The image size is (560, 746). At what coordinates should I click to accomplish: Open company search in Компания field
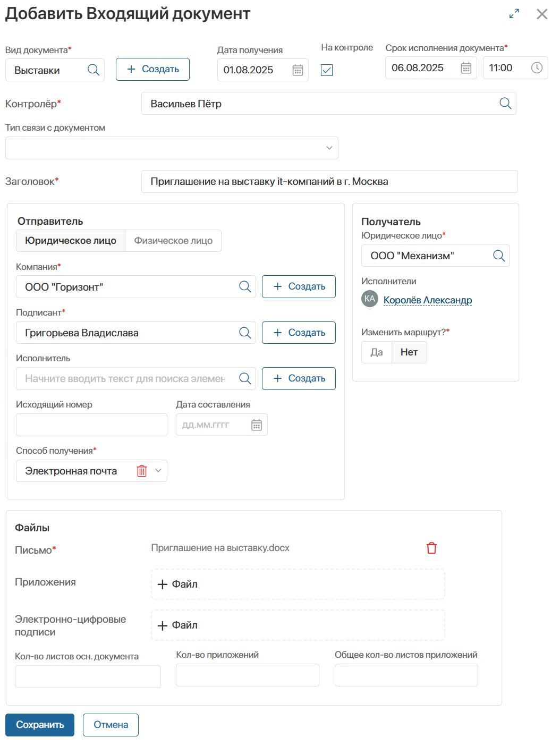[245, 286]
